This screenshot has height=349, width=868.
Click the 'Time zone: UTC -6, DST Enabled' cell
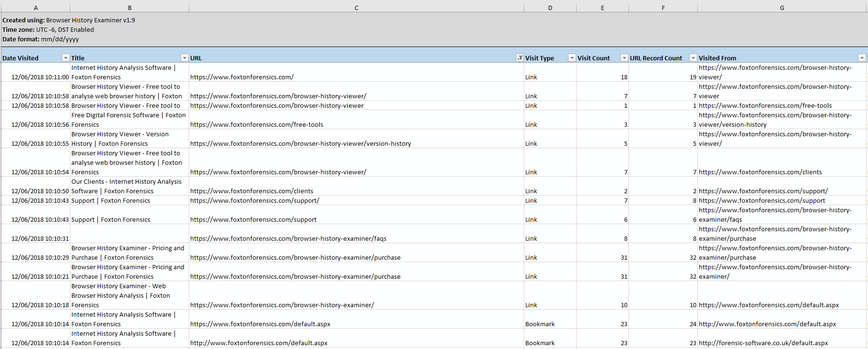click(48, 29)
